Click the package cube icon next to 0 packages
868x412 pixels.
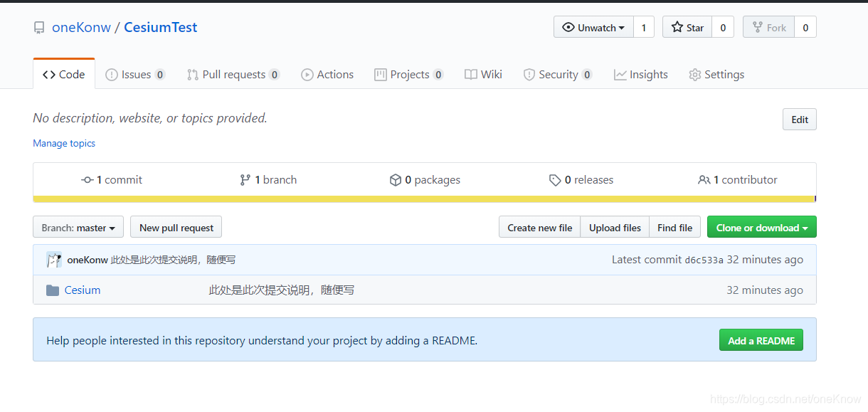(x=396, y=180)
